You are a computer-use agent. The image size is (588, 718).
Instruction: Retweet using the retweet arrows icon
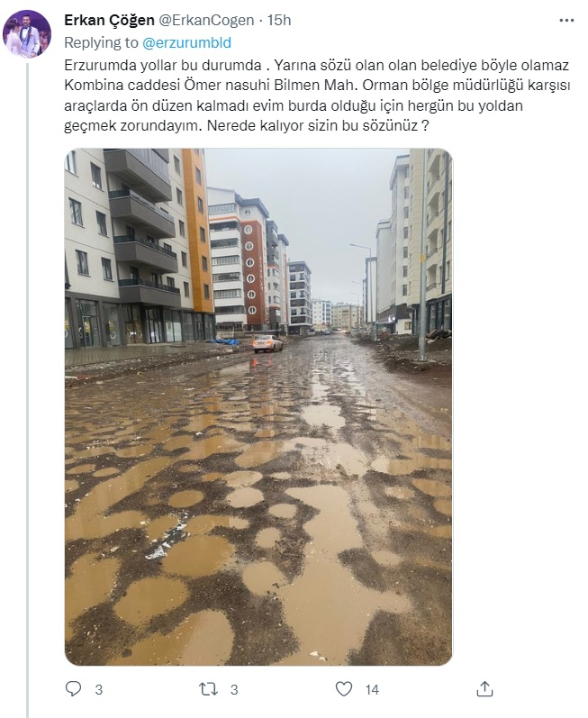click(209, 689)
